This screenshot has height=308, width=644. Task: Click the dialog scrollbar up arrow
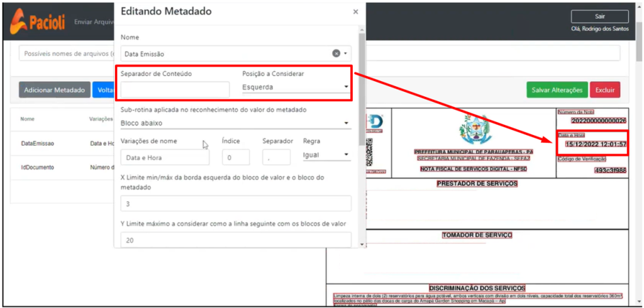[x=362, y=30]
